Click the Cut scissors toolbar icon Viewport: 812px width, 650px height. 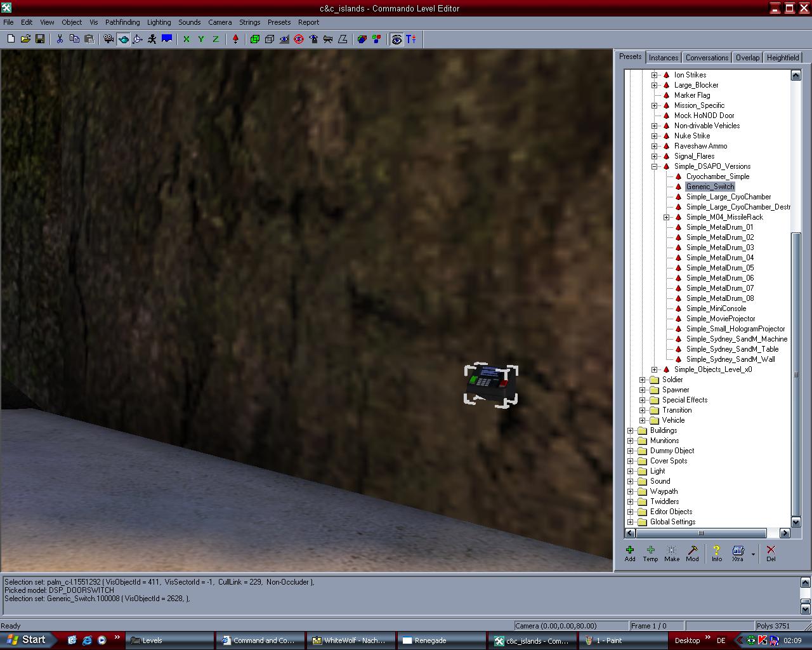tap(60, 39)
